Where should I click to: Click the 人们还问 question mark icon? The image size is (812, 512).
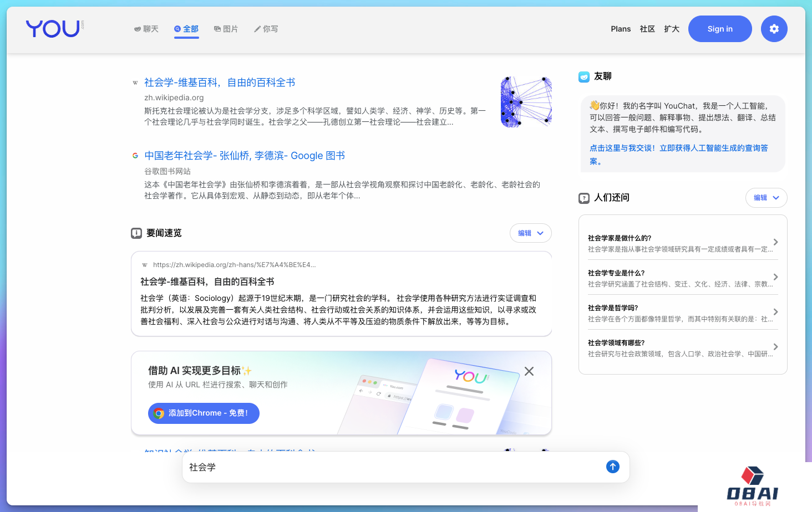click(x=584, y=198)
